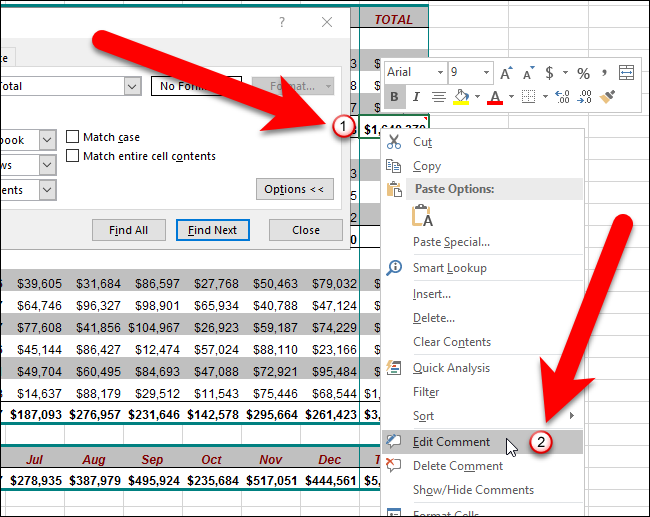Select cell with value $104,967
This screenshot has width=650, height=517.
153,328
